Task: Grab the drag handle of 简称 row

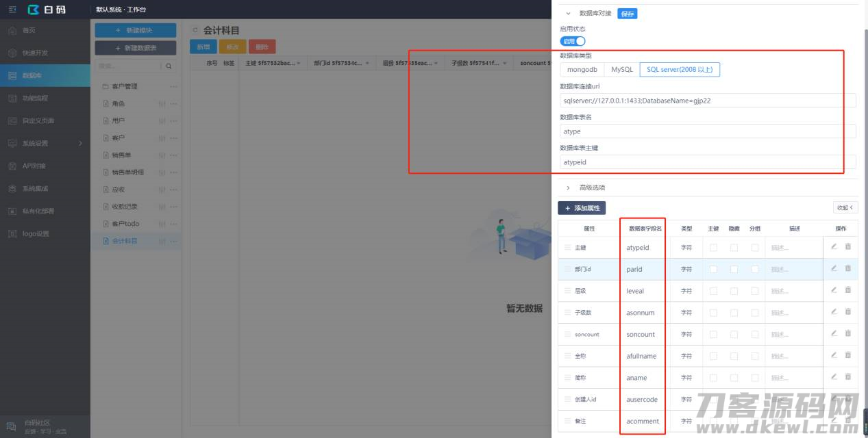Action: pyautogui.click(x=567, y=378)
